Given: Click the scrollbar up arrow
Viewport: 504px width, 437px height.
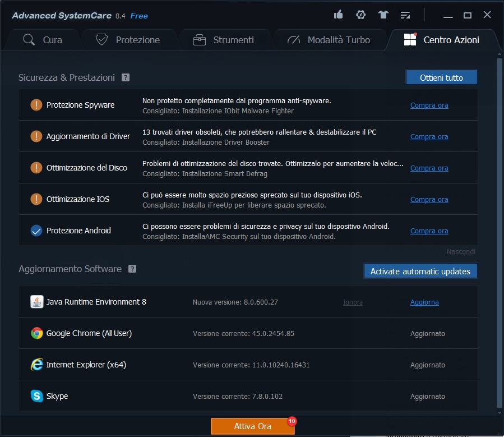Looking at the screenshot, I should tap(499, 54).
